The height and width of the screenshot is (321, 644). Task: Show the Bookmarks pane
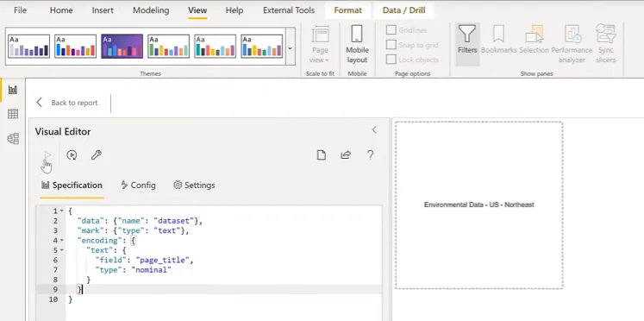coord(498,40)
